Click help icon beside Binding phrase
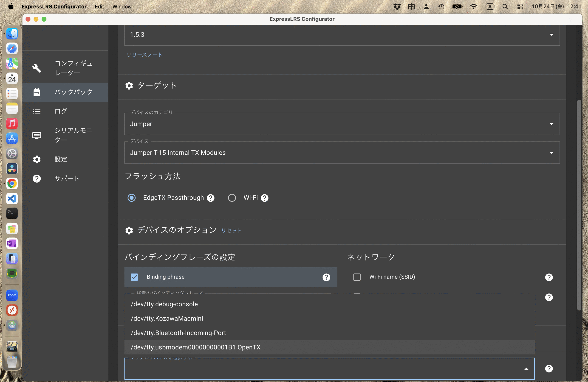Viewport: 588px width, 382px height. [x=326, y=277]
